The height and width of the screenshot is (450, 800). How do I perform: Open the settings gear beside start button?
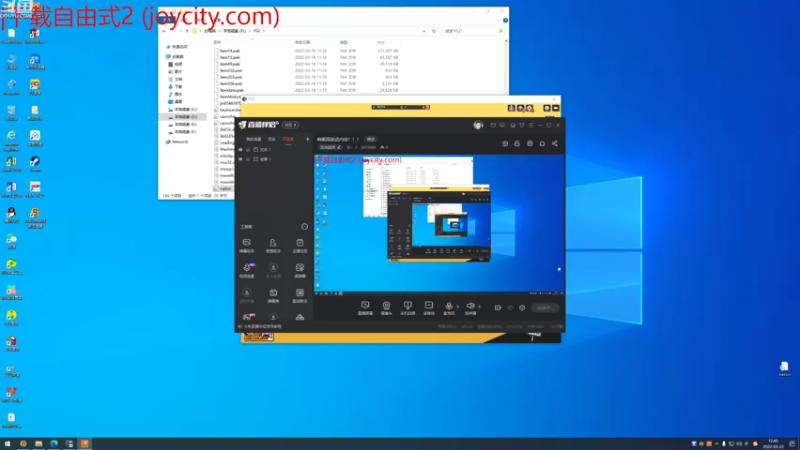tap(522, 308)
